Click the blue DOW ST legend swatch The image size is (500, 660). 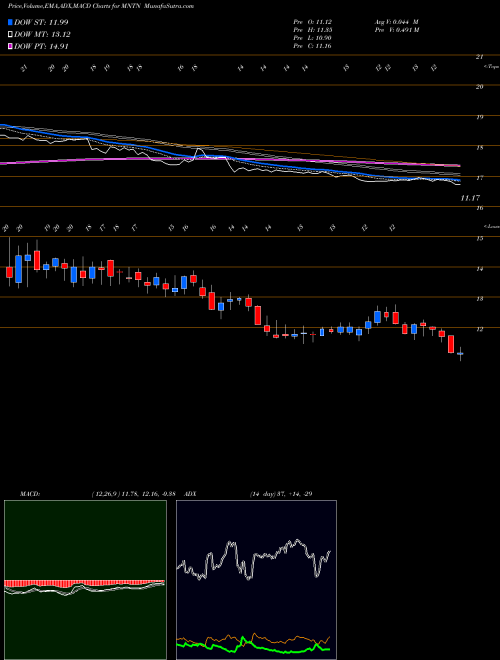click(x=11, y=22)
